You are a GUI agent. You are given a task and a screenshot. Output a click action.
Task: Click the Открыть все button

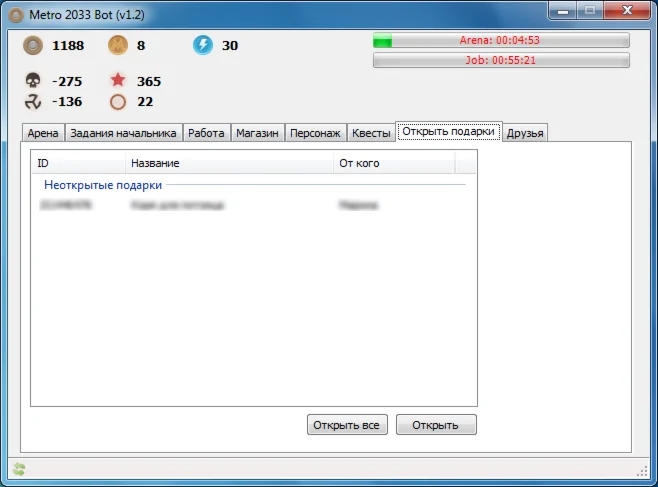[347, 425]
